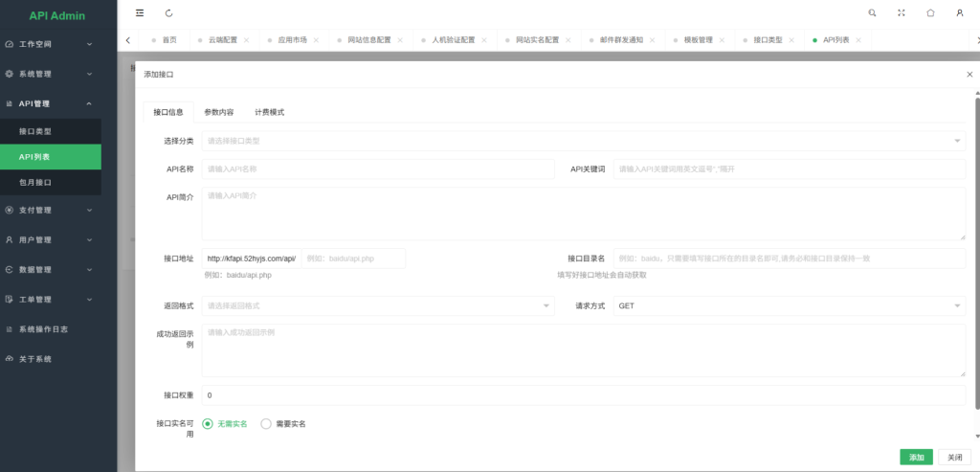
Task: Open the 模板管理 page tab
Action: (698, 40)
